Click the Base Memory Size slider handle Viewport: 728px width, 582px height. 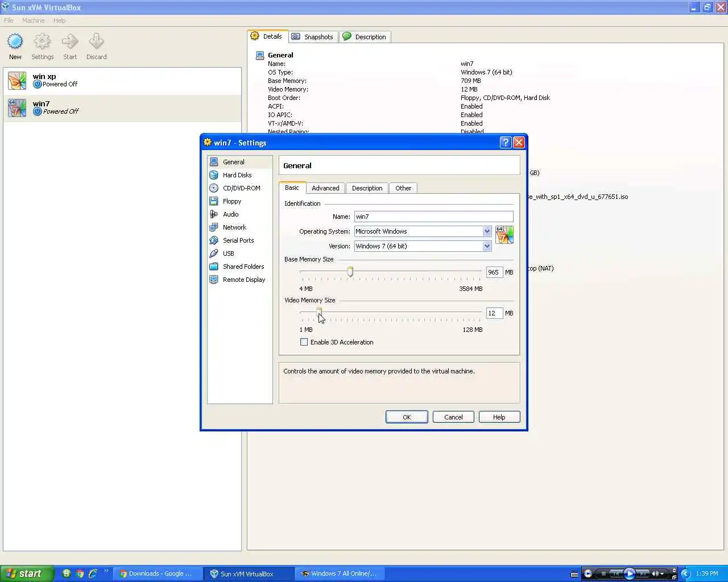click(350, 272)
